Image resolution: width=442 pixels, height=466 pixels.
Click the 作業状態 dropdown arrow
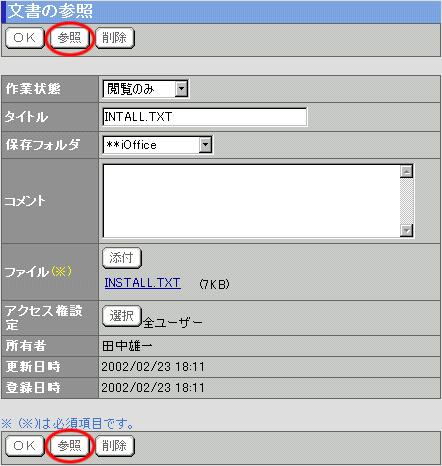tap(181, 89)
